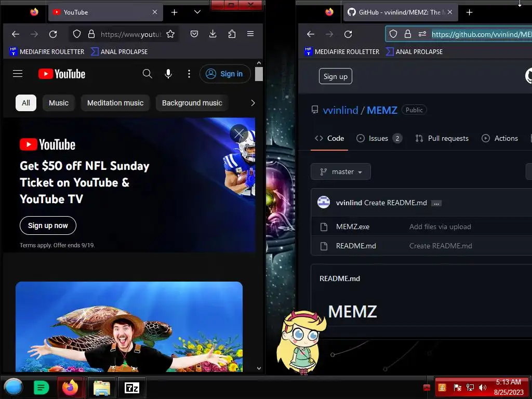Switch to Actions tab on GitHub
532x399 pixels.
(x=500, y=138)
